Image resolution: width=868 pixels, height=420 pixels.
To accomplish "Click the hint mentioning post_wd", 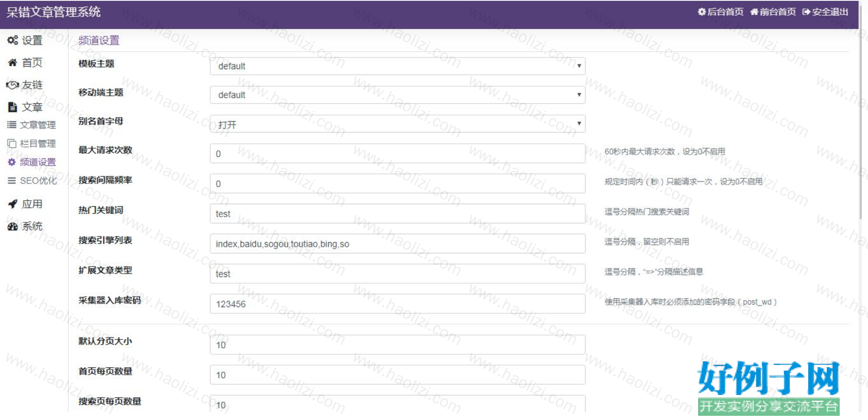I will point(691,302).
